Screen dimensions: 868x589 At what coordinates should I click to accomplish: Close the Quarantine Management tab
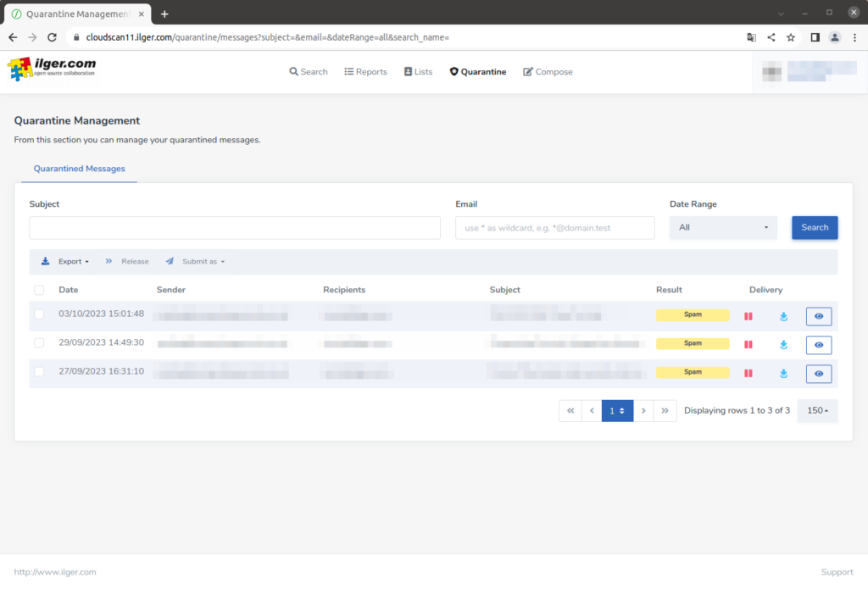(142, 14)
